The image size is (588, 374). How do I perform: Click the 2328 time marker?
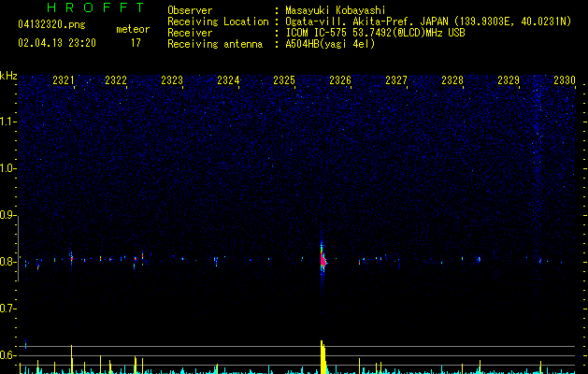[x=452, y=80]
